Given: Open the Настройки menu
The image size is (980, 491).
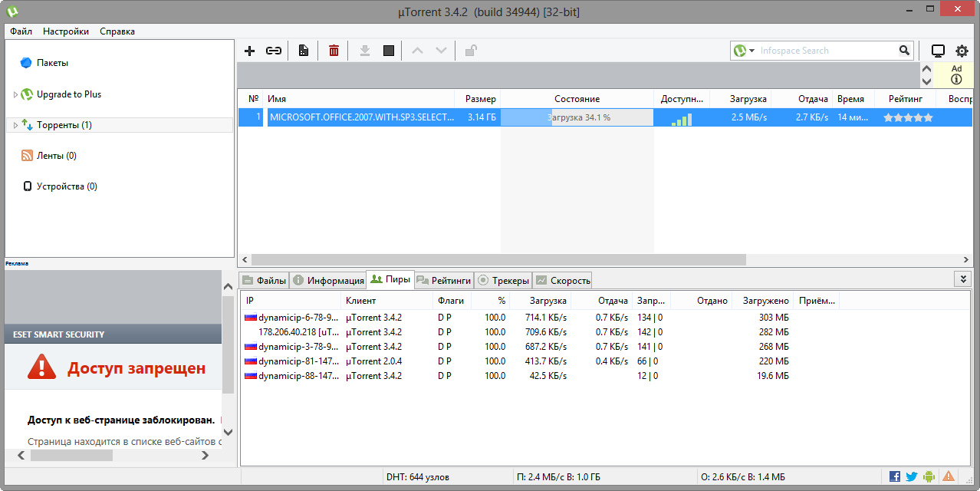Looking at the screenshot, I should 66,31.
